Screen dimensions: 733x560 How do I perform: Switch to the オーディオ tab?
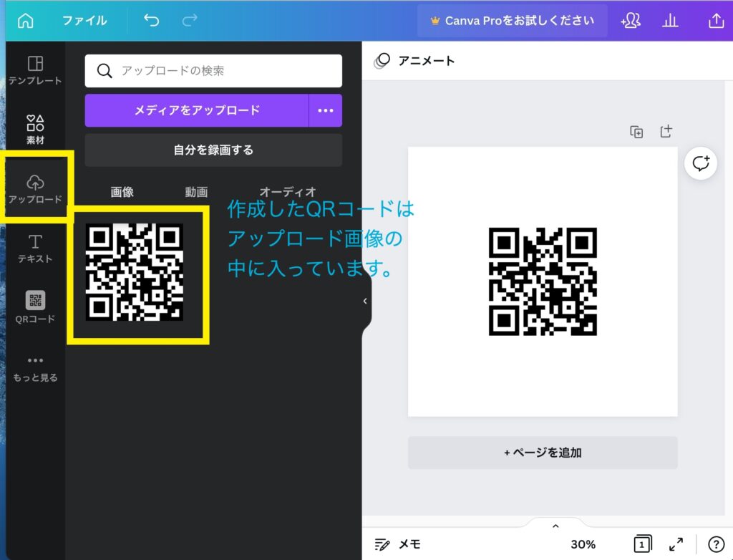click(288, 192)
